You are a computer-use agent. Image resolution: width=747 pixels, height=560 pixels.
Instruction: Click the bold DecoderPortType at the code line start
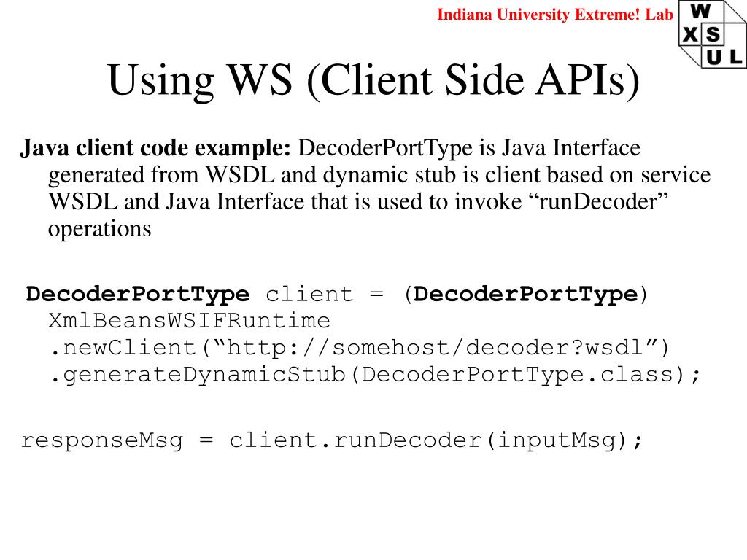(138, 295)
